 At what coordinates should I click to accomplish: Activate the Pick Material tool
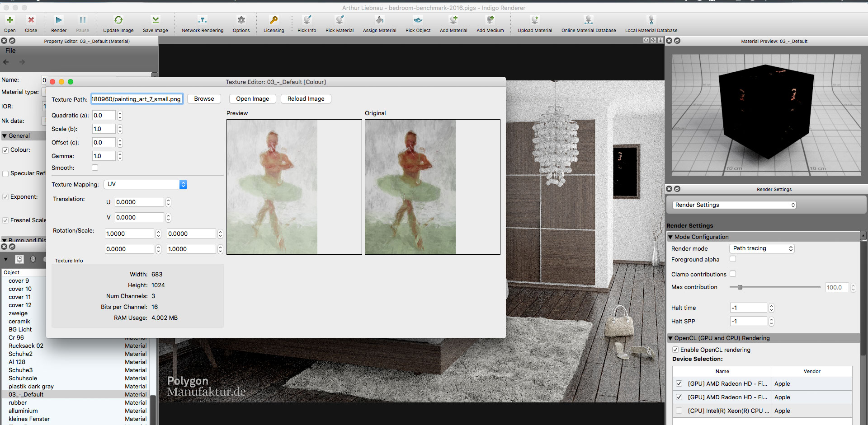point(340,20)
